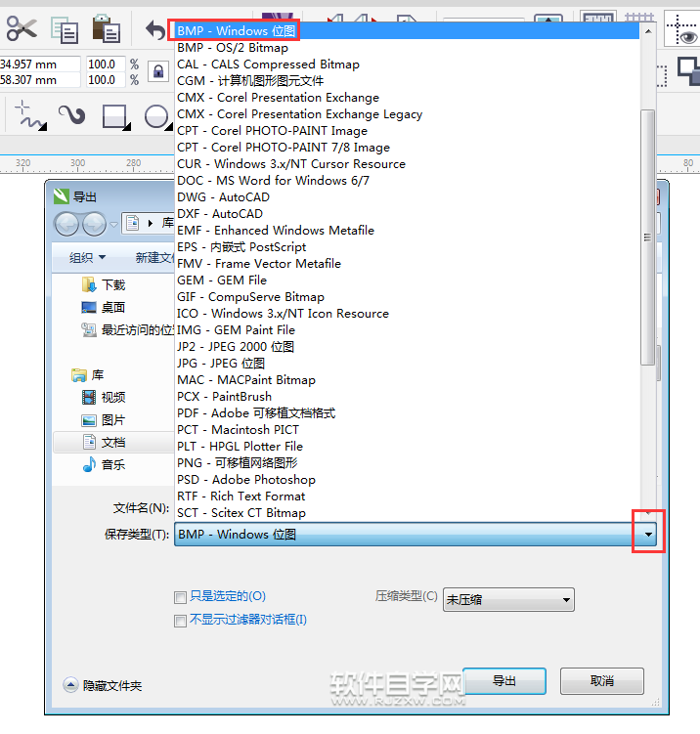Screen dimensions: 700x734
Task: Click the 取消 cancel button
Action: pyautogui.click(x=602, y=680)
